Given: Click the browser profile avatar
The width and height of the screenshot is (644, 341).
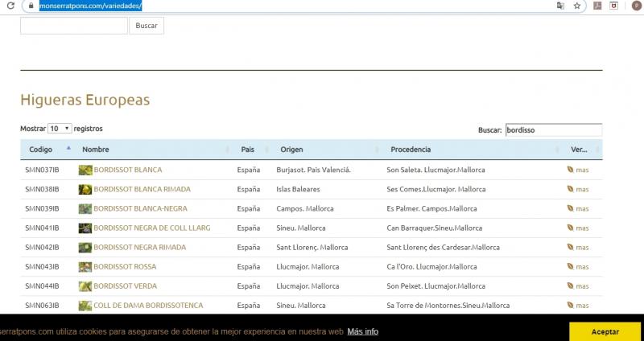Looking at the screenshot, I should (x=635, y=6).
